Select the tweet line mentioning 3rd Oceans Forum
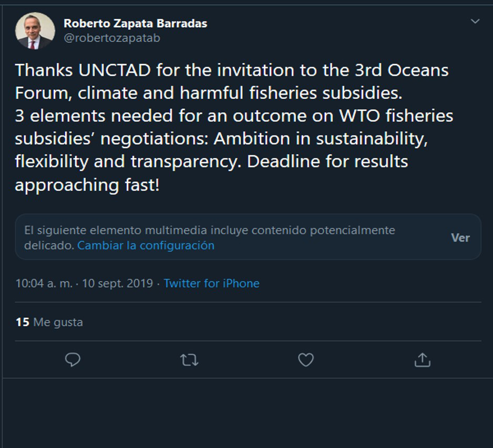Screen dimensions: 493x448 231,70
